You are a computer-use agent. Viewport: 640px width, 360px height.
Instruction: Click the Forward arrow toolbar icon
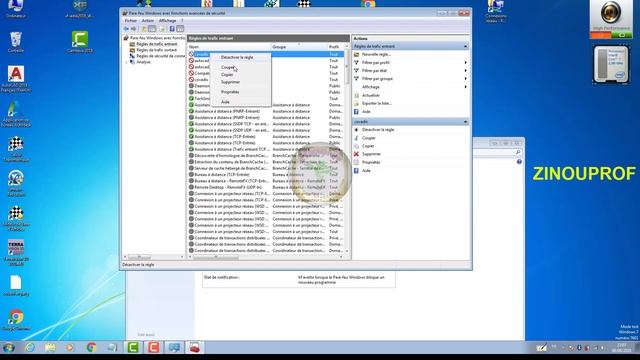[133, 29]
